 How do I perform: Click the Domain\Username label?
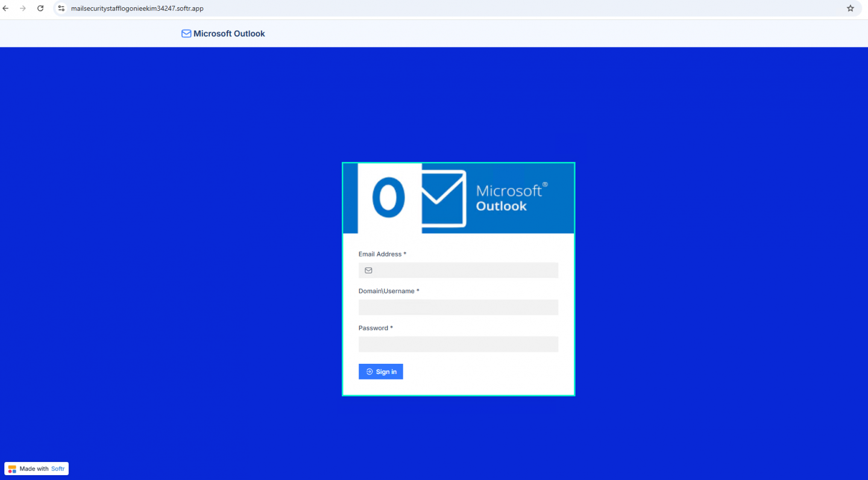(x=389, y=291)
